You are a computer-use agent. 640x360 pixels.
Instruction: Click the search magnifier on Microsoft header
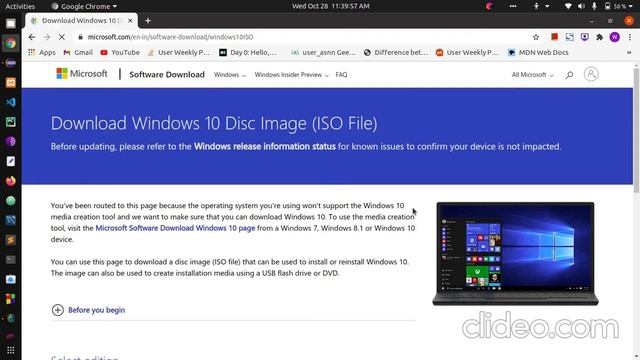pos(569,75)
